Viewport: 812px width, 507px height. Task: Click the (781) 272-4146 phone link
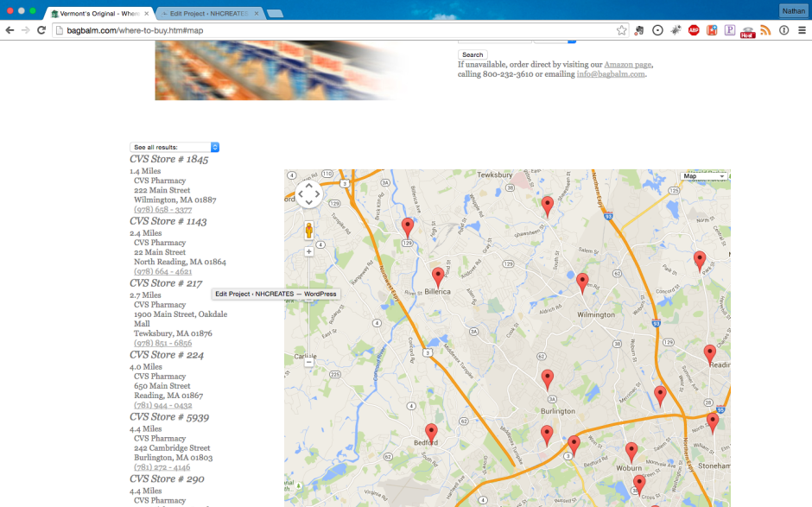click(162, 467)
